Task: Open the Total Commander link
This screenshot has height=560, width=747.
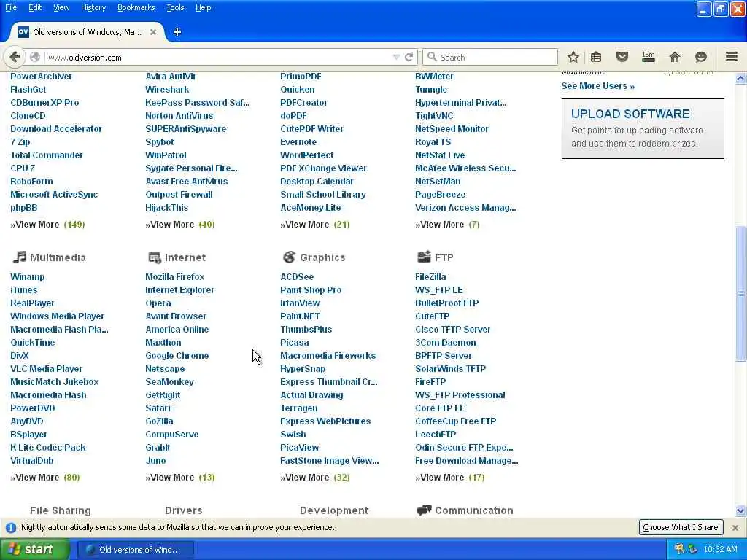Action: tap(46, 155)
